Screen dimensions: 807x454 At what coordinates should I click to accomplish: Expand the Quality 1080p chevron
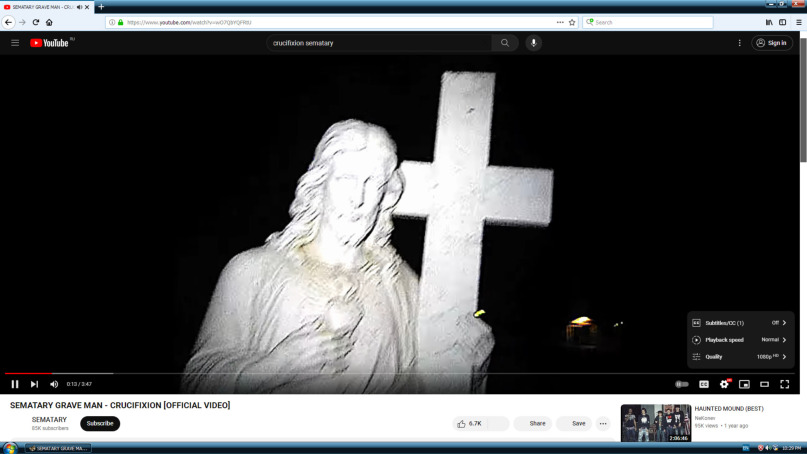coord(784,357)
